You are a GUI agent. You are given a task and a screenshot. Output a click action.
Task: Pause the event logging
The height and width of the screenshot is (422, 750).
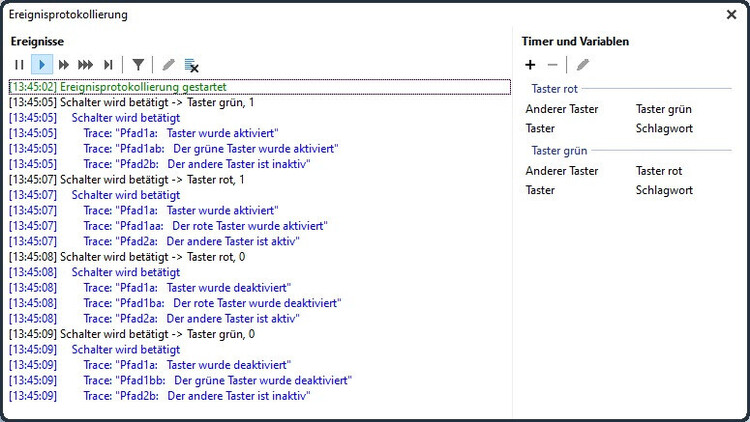(x=19, y=65)
